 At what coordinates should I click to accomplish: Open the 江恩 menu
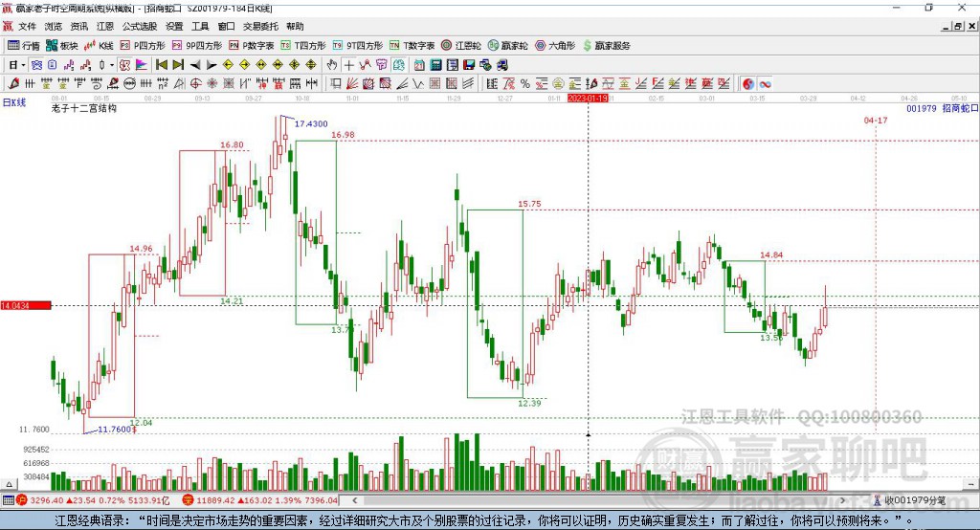click(x=105, y=26)
